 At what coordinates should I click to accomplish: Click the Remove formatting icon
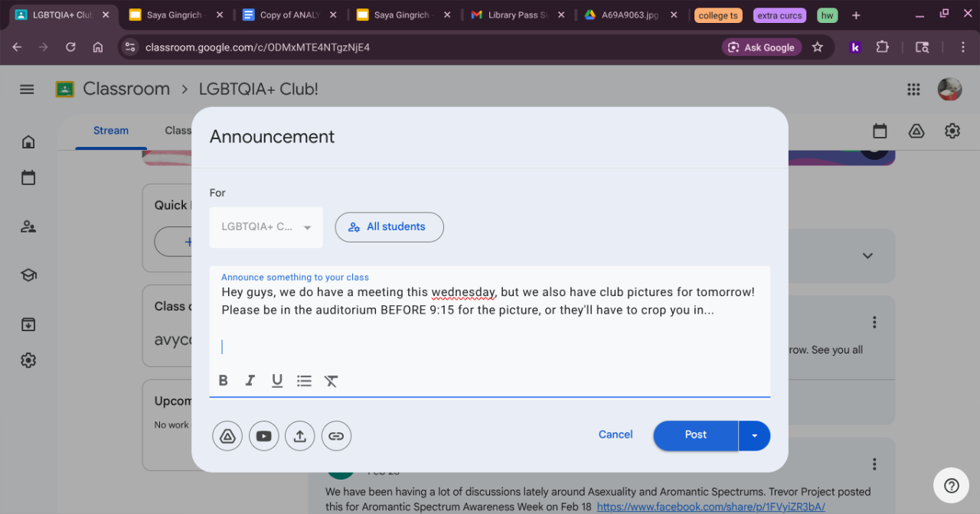pos(331,381)
